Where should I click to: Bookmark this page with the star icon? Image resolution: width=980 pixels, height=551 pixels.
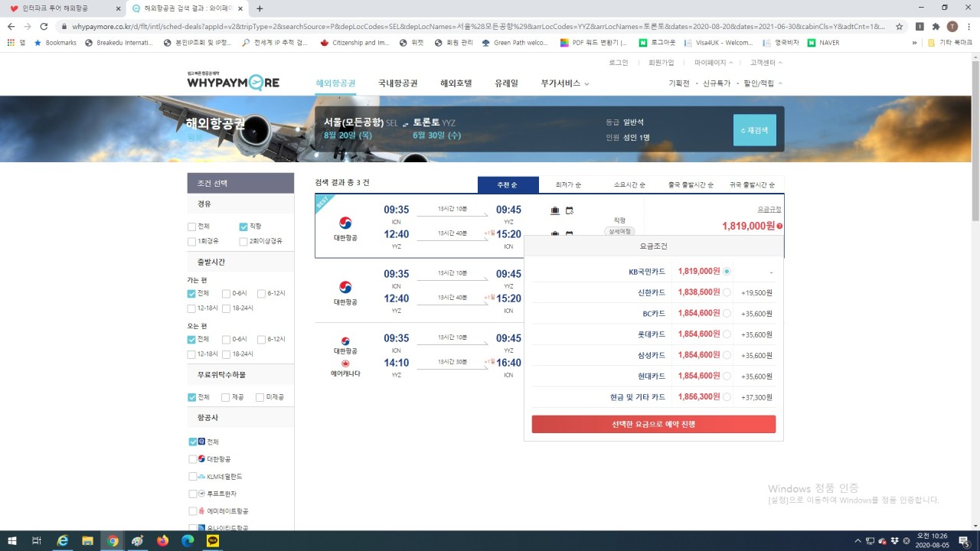pos(899,26)
